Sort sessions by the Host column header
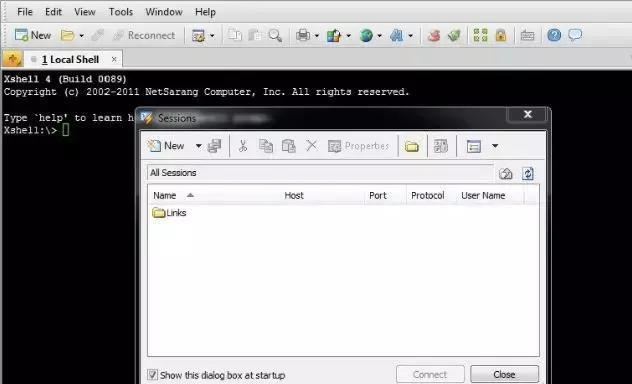This screenshot has width=632, height=384. click(x=294, y=195)
